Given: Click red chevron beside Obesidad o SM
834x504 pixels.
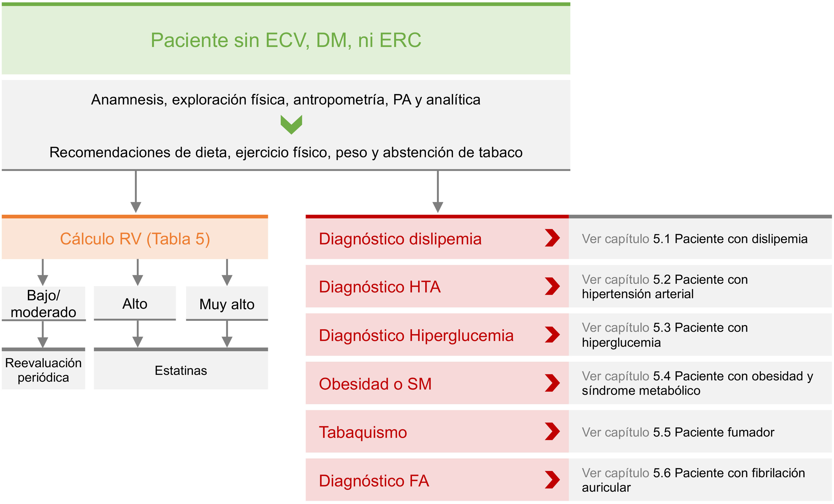Looking at the screenshot, I should (552, 383).
